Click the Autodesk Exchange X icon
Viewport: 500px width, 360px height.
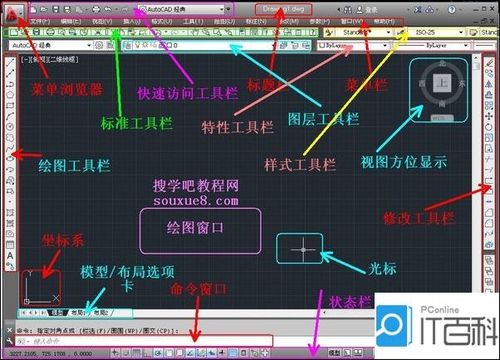[418, 10]
